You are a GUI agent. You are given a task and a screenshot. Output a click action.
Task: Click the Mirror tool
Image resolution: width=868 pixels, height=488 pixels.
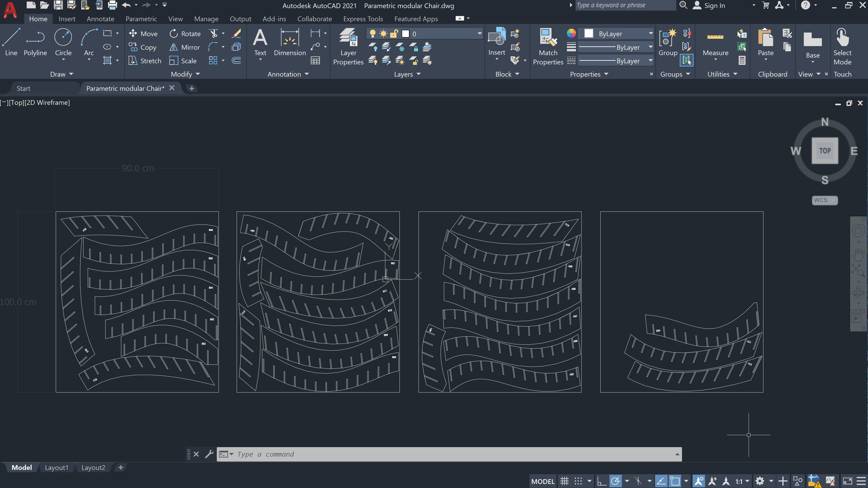pyautogui.click(x=184, y=47)
